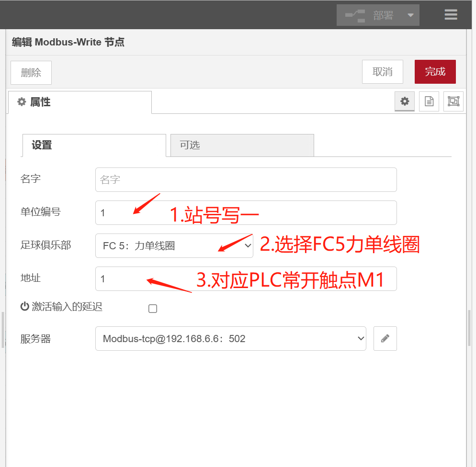Open the FC 5 function code dropdown

[x=174, y=245]
